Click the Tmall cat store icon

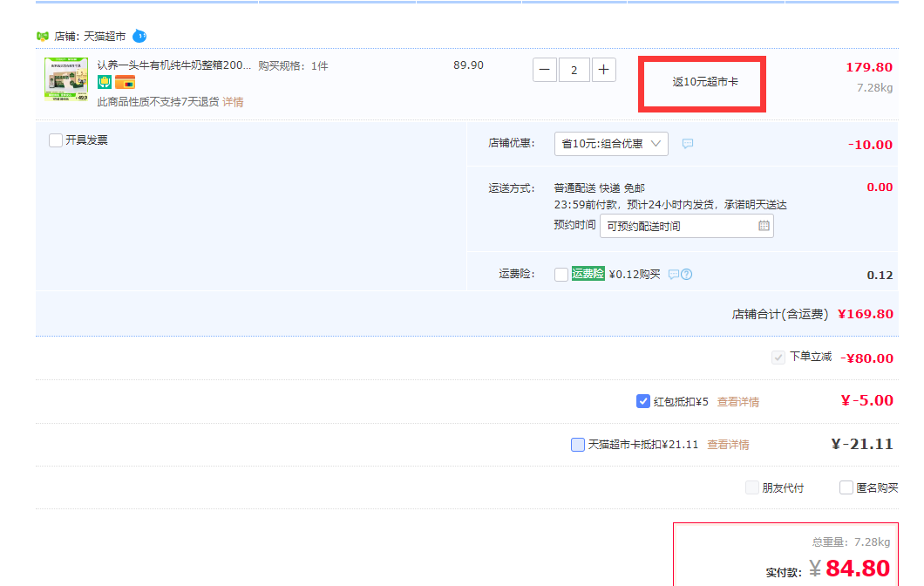click(43, 37)
